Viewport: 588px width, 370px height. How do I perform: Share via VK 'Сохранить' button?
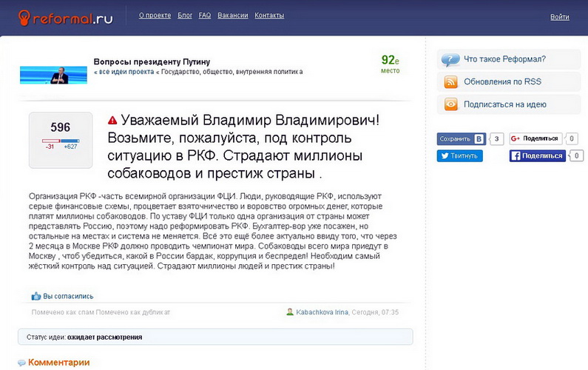click(461, 138)
